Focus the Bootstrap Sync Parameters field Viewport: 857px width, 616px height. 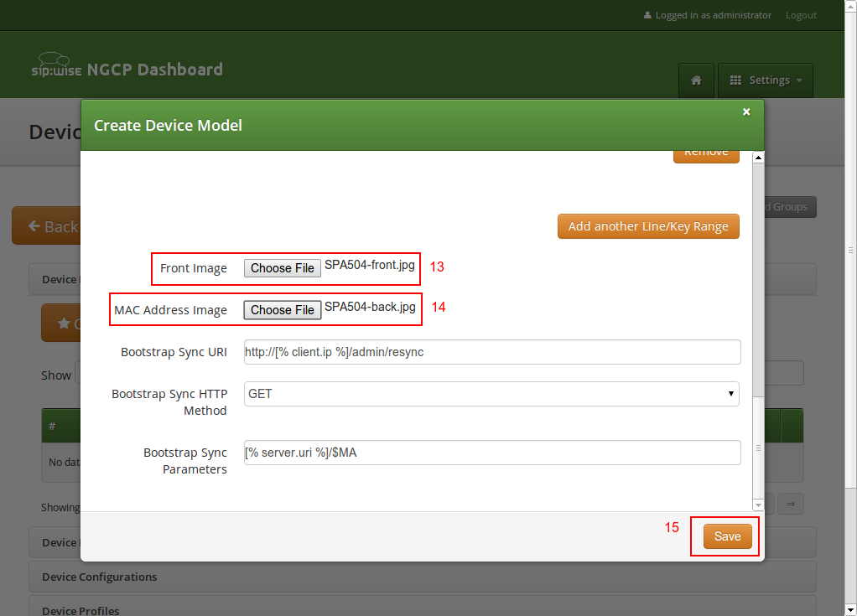[x=491, y=453]
